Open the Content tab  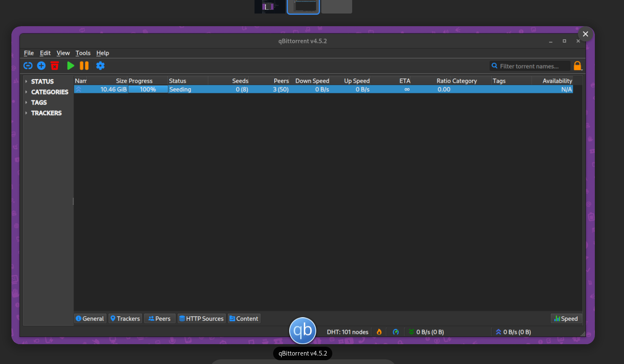[x=244, y=318]
